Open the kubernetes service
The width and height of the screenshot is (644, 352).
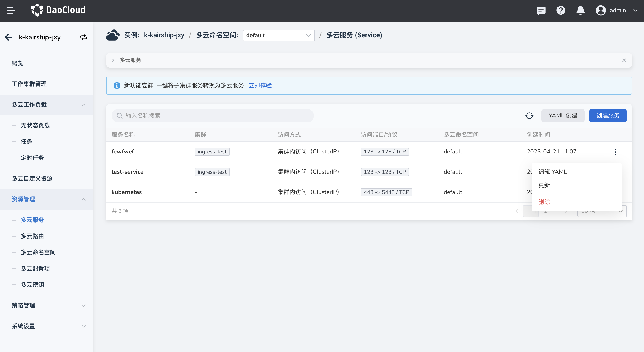pos(127,192)
